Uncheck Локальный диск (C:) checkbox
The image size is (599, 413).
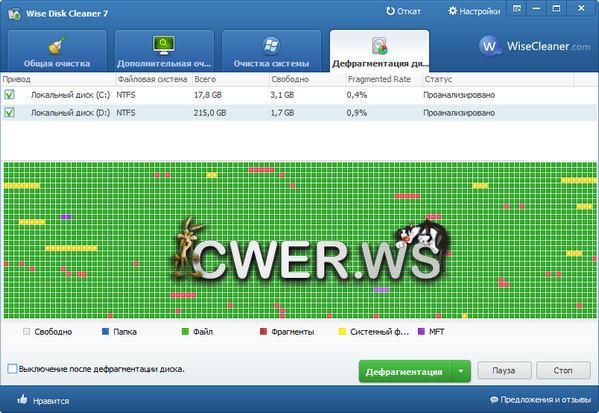[x=9, y=94]
